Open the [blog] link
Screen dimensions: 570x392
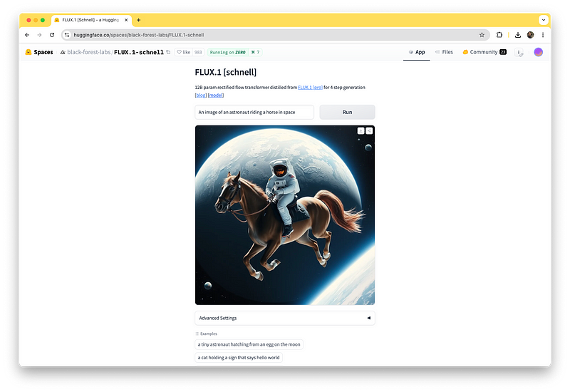pos(201,96)
